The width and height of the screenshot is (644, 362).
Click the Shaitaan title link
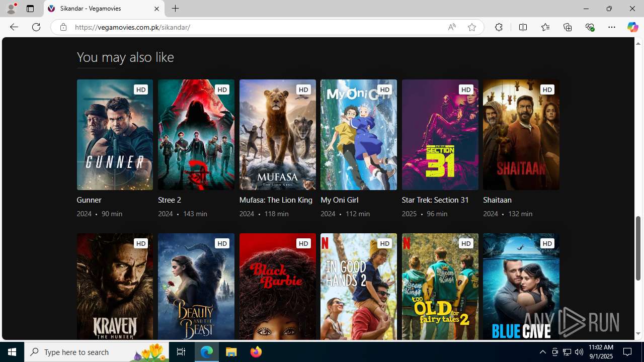[x=497, y=200]
